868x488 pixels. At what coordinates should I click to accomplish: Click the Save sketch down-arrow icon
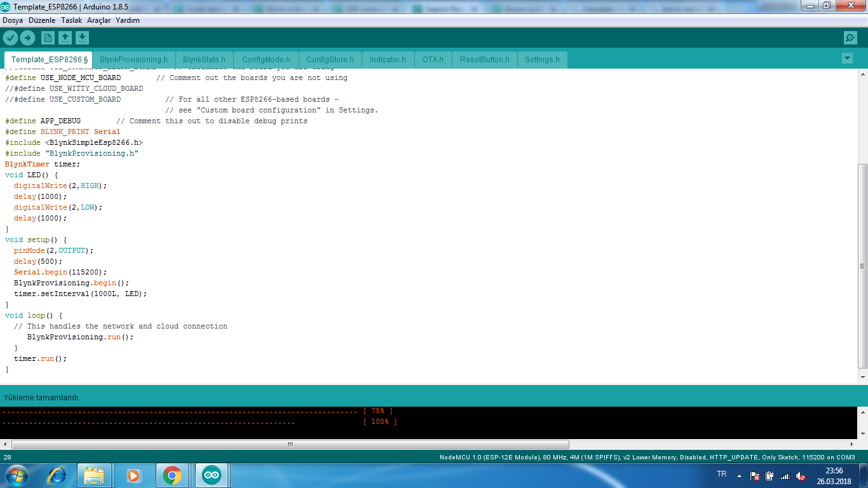pyautogui.click(x=82, y=38)
